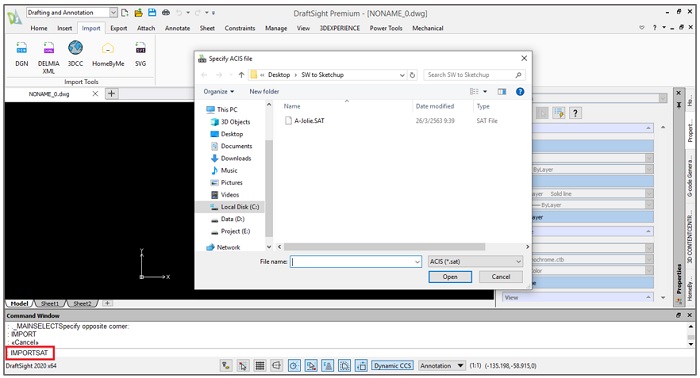The image size is (700, 378).
Task: Open a file via quick access folder icon
Action: (x=138, y=12)
